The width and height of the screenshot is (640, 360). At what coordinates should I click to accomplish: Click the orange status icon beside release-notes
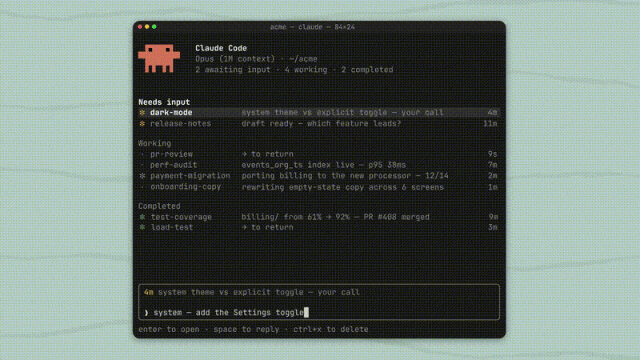(142, 124)
